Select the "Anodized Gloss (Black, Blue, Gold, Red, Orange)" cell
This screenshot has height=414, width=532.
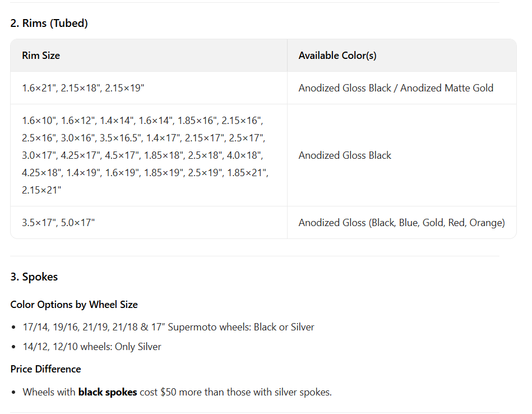(x=401, y=223)
